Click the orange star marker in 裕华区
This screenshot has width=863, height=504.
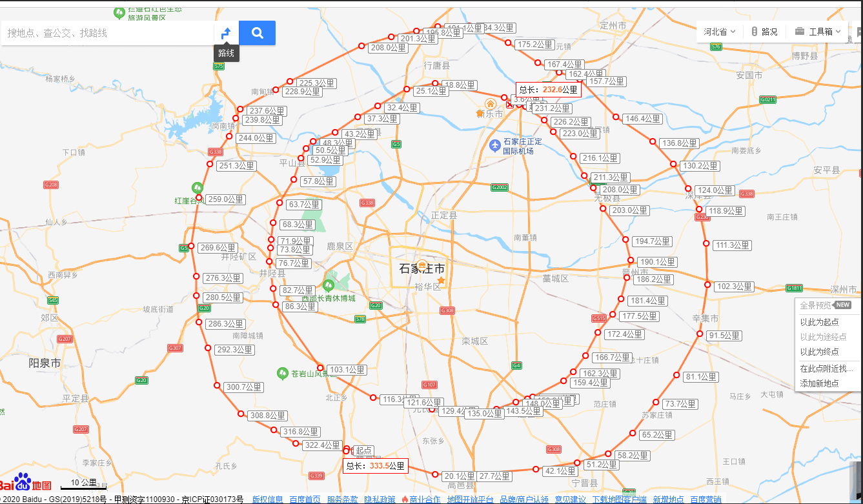(442, 281)
